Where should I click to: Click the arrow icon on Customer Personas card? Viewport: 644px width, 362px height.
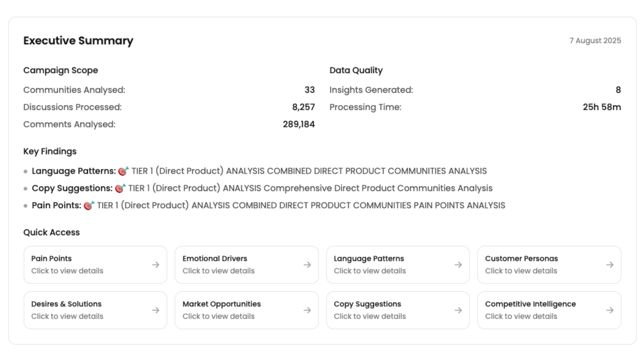610,265
